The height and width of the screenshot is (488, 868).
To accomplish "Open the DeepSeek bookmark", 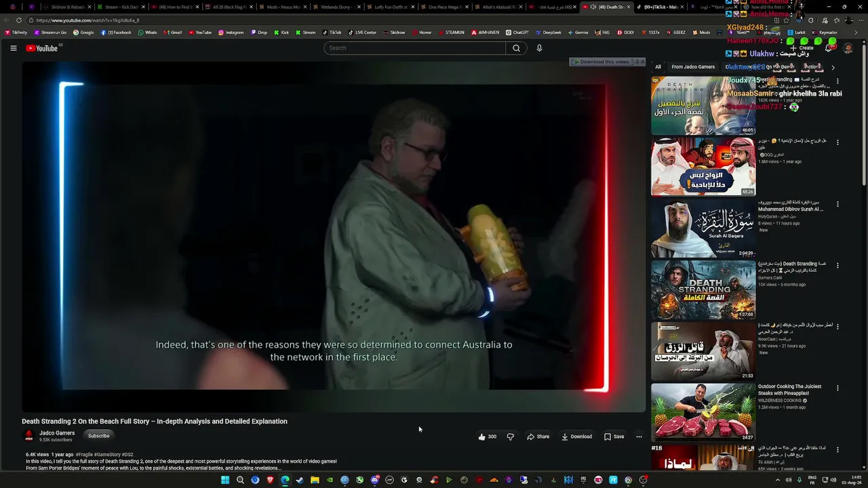I will [x=549, y=33].
